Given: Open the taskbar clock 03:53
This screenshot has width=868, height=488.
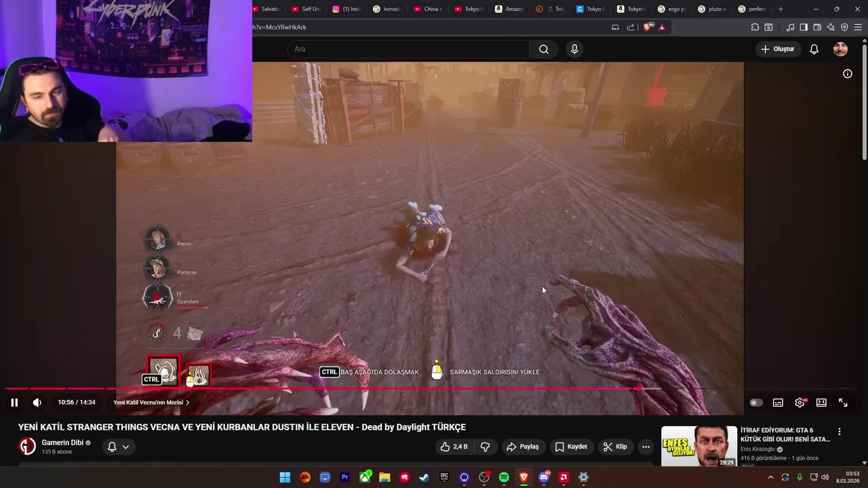Looking at the screenshot, I should point(849,477).
